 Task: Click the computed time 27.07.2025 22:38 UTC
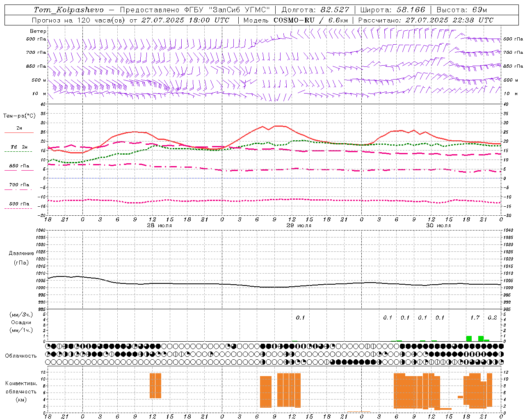click(x=449, y=20)
